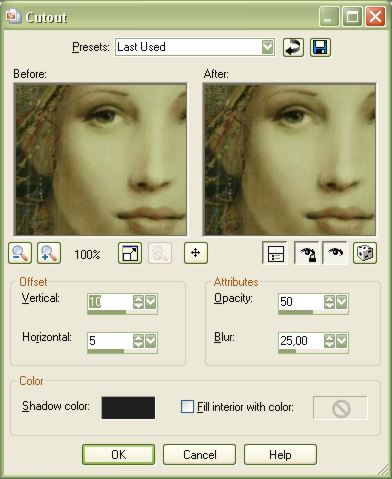The image size is (392, 479).
Task: Zoom in preview with plus magnifier
Action: tap(49, 253)
